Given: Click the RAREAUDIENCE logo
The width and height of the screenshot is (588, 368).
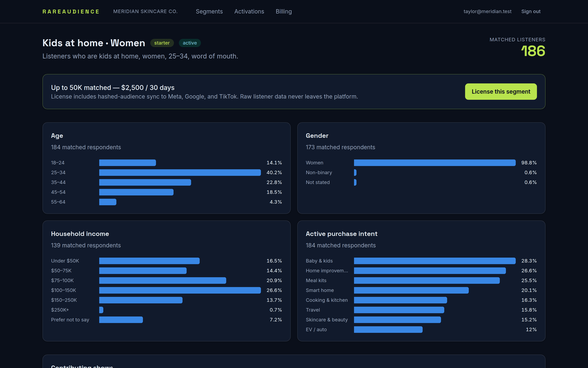Looking at the screenshot, I should [x=71, y=12].
